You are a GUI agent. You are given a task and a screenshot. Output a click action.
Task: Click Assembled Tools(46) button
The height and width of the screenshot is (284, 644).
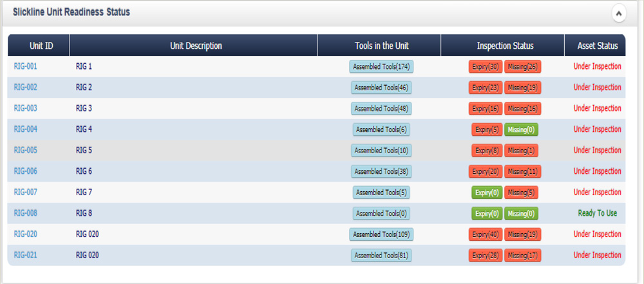click(381, 88)
